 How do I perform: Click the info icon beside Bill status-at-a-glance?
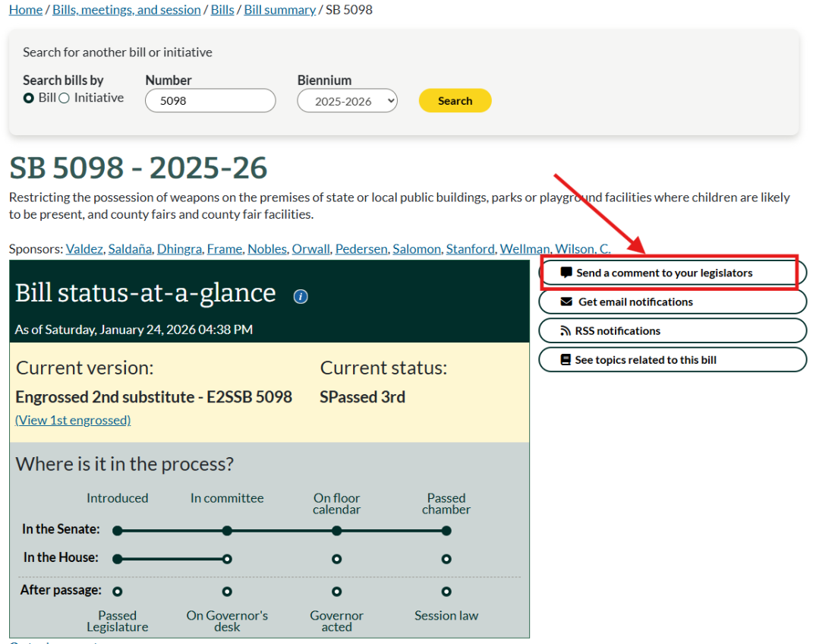301,296
